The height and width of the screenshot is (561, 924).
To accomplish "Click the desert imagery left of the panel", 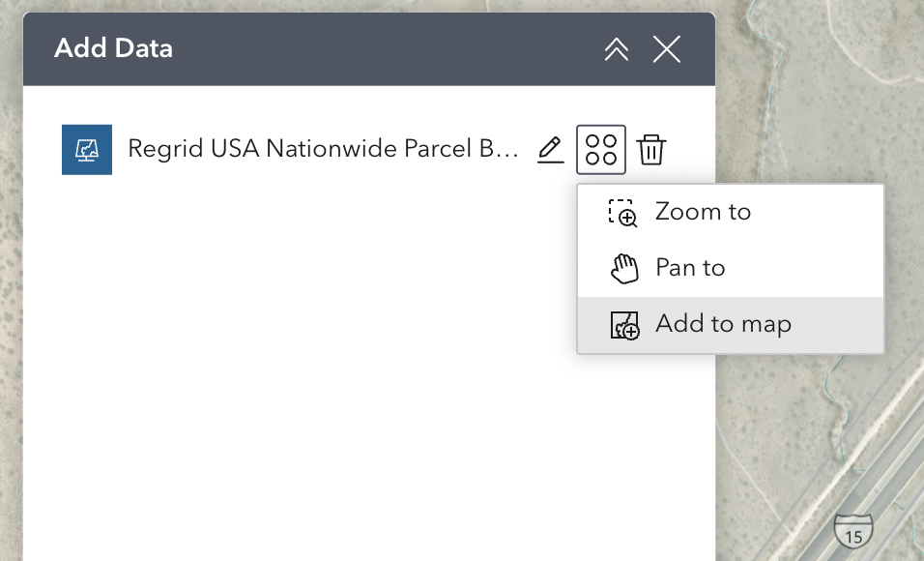I will [x=11, y=295].
